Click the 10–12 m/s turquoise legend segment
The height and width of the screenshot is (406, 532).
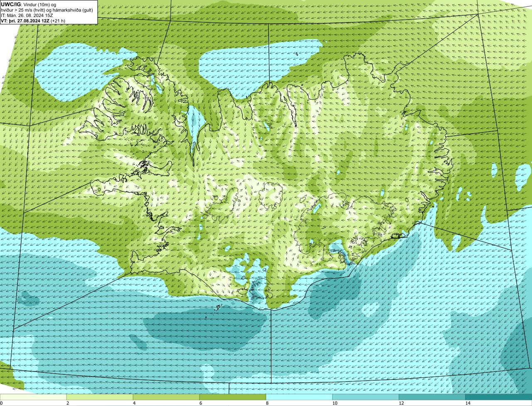366,397
